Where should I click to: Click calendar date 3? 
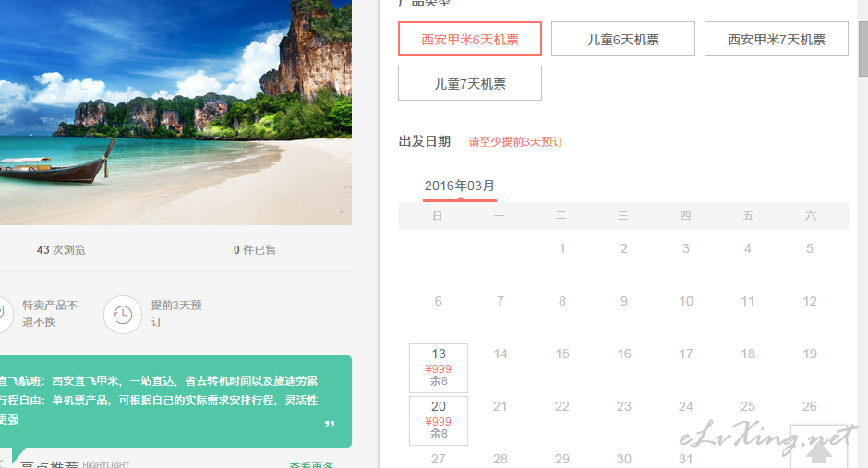686,249
